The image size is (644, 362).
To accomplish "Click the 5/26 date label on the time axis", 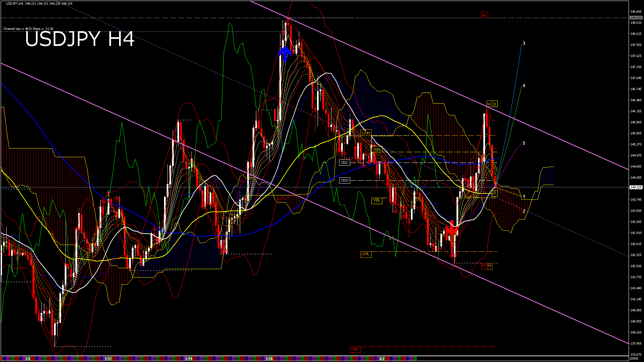I will coord(269,359).
